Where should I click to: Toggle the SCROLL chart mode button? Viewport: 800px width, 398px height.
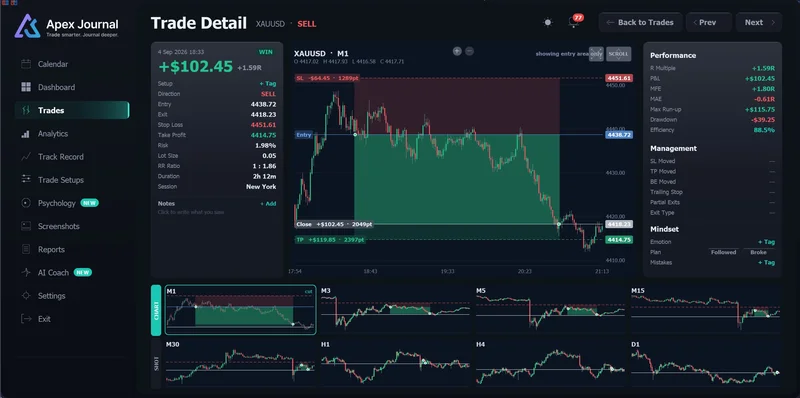pos(618,54)
